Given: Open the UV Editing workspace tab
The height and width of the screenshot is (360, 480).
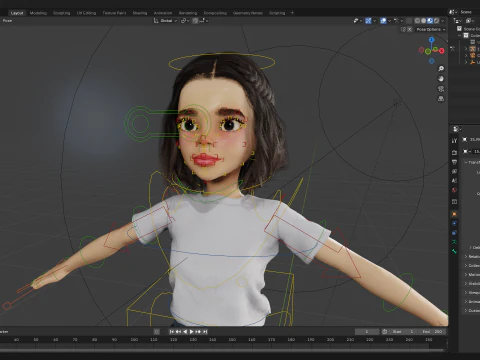Looking at the screenshot, I should pos(86,13).
